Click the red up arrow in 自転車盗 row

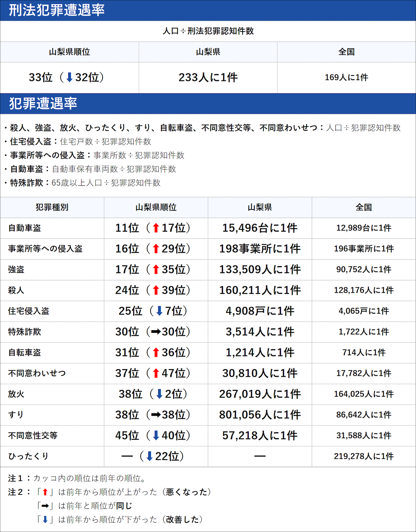coord(156,353)
